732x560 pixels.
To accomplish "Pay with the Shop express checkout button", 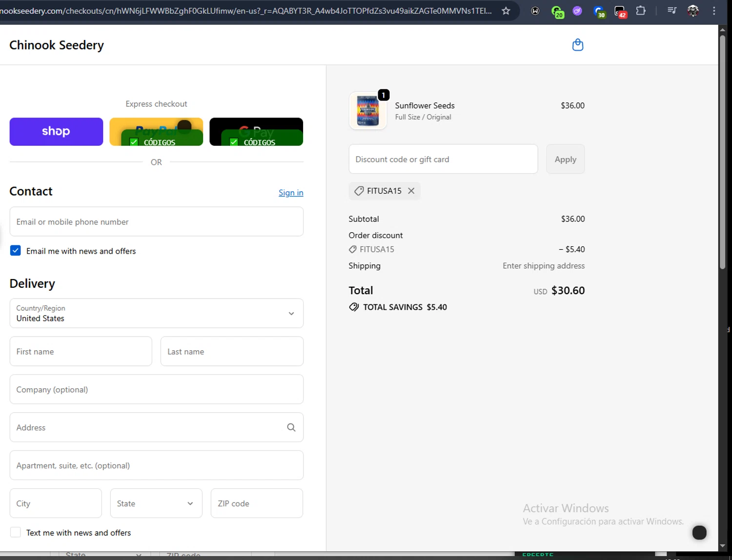I will pos(56,131).
